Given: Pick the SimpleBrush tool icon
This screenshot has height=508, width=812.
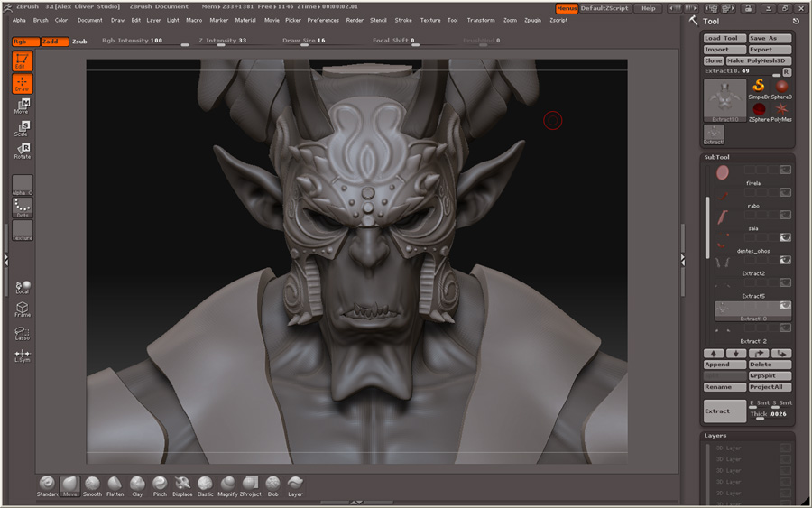Looking at the screenshot, I should click(x=759, y=88).
